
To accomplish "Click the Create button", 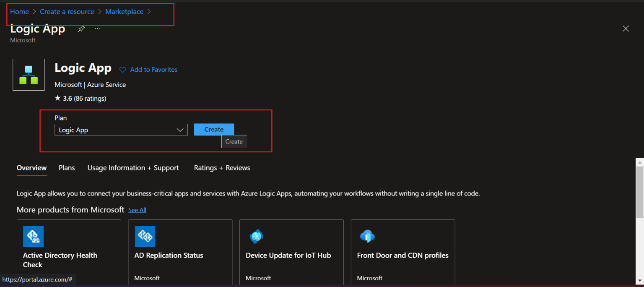I will [214, 130].
